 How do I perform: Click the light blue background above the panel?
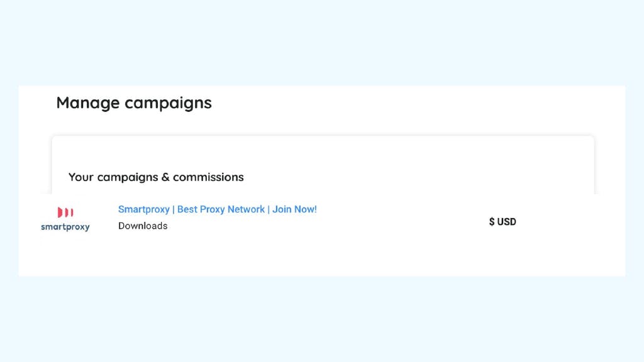point(322,41)
